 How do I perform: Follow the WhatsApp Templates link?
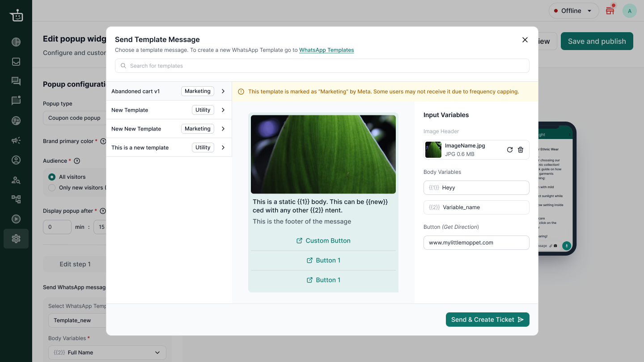coord(326,50)
